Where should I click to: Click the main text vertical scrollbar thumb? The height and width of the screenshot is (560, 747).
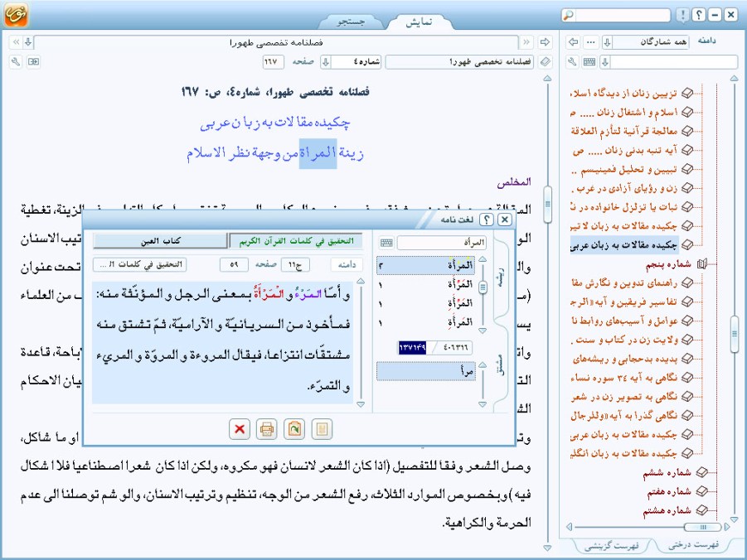tap(547, 205)
